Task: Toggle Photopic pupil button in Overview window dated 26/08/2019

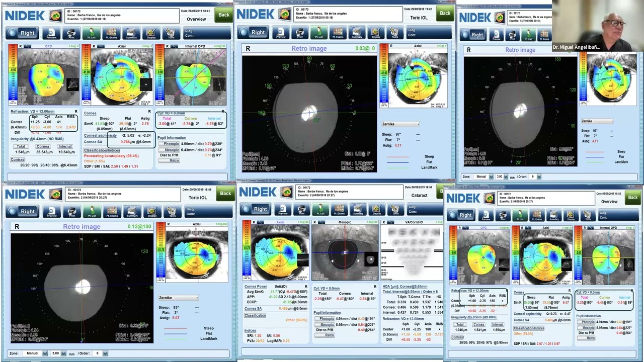Action: click(169, 144)
